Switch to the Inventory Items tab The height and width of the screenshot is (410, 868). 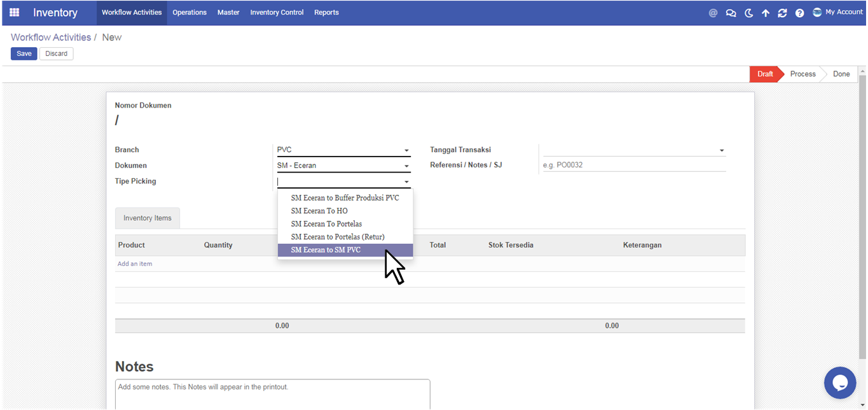148,218
